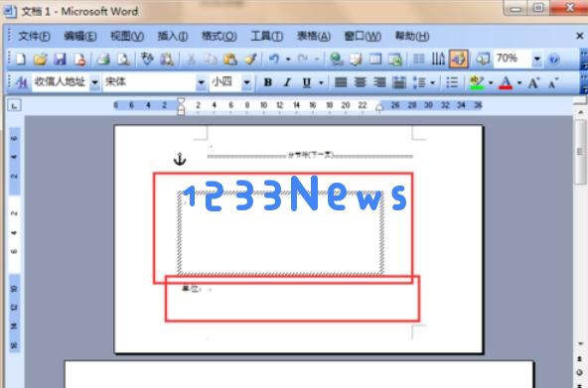Open the 视图(V) menu
The height and width of the screenshot is (388, 588).
tap(127, 36)
